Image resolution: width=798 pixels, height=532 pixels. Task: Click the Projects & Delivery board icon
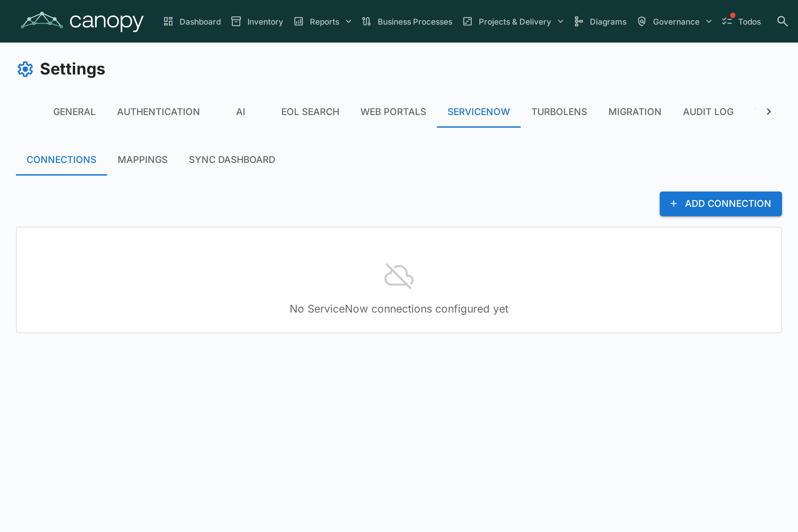click(x=467, y=21)
